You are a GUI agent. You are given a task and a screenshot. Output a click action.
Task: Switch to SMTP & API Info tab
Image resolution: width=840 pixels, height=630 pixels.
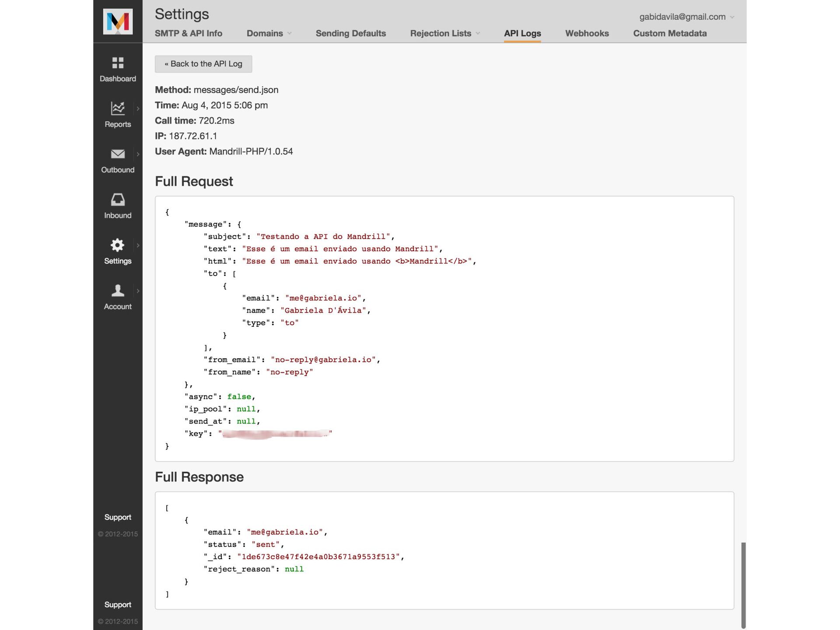click(x=189, y=33)
